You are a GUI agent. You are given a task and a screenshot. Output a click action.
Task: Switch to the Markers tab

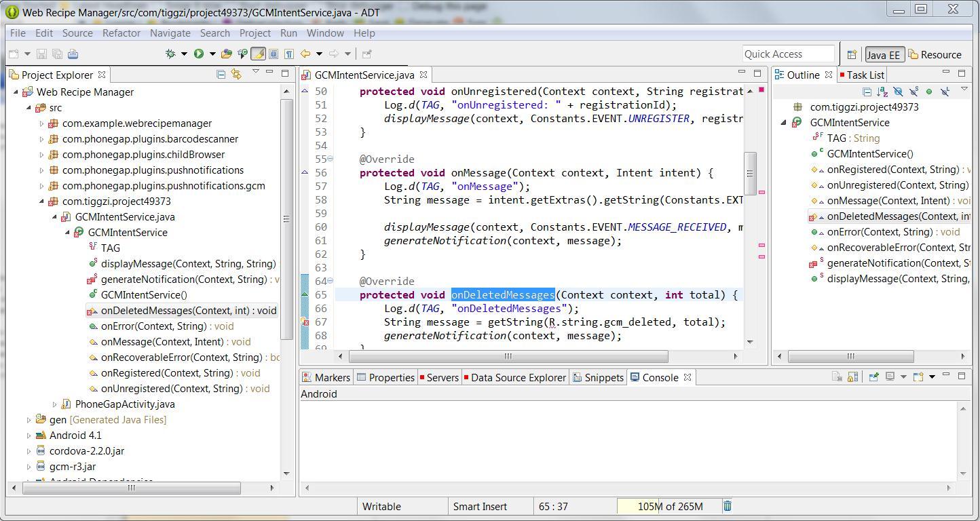point(326,378)
